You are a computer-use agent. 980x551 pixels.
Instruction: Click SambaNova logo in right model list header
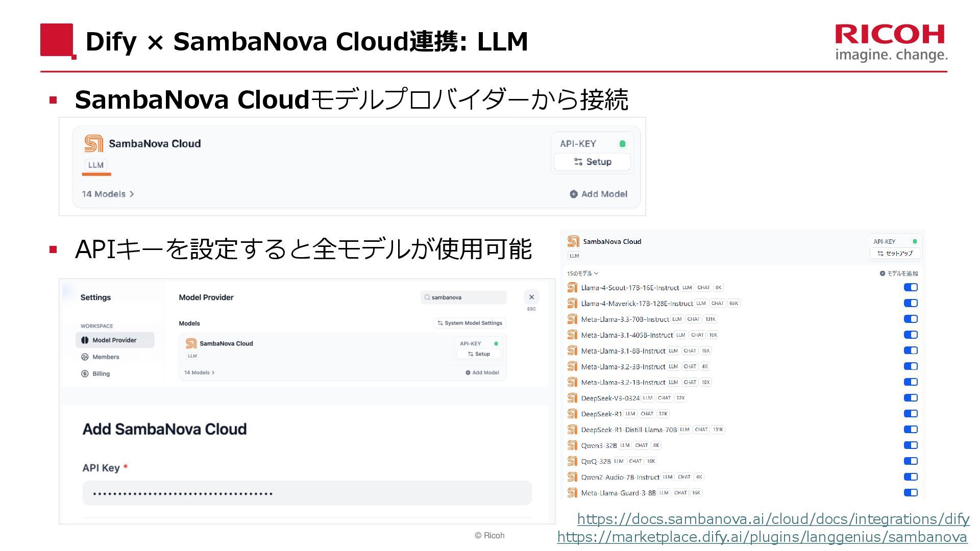tap(573, 241)
